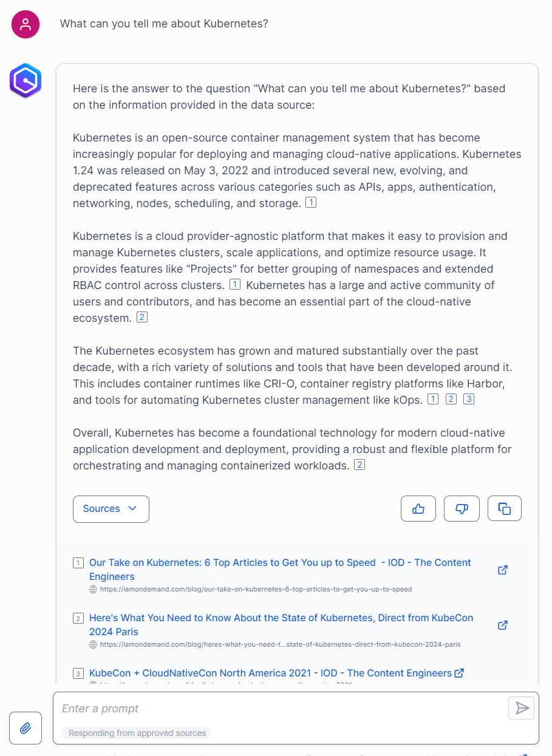
Task: Click the pink user avatar icon
Action: [x=26, y=24]
